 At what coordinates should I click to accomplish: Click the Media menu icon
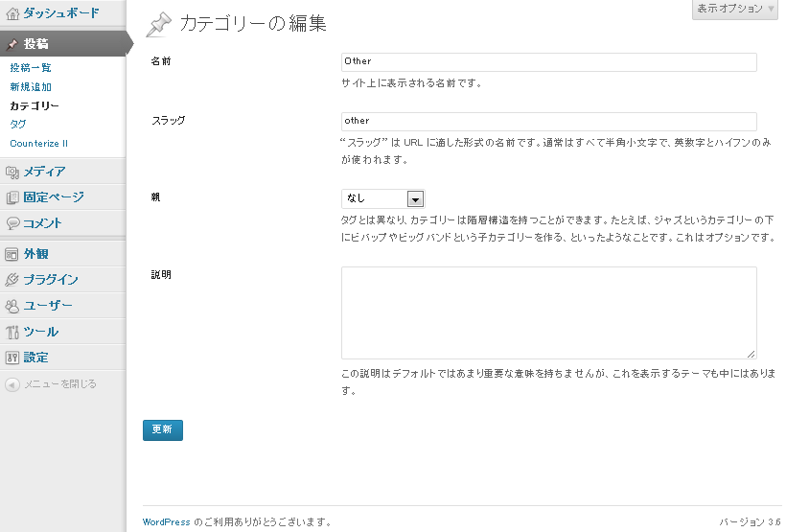point(12,173)
